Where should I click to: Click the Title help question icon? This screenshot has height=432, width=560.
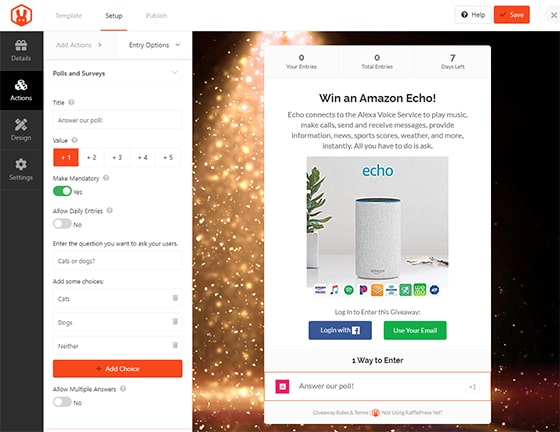(71, 102)
